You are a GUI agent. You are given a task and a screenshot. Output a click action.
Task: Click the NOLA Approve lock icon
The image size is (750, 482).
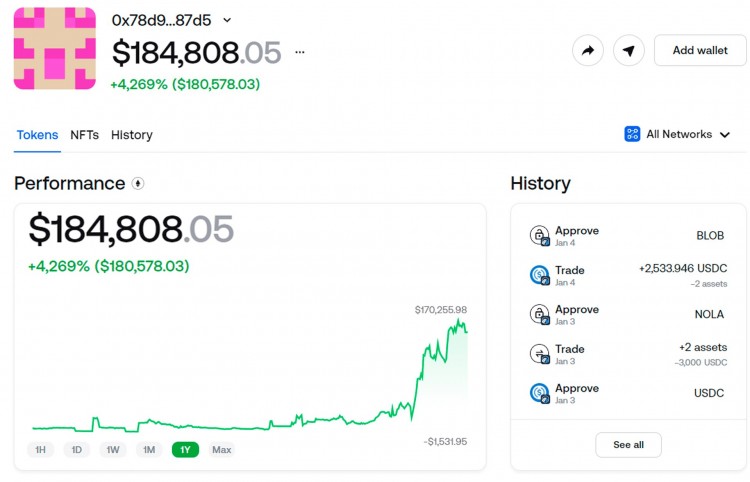point(539,315)
